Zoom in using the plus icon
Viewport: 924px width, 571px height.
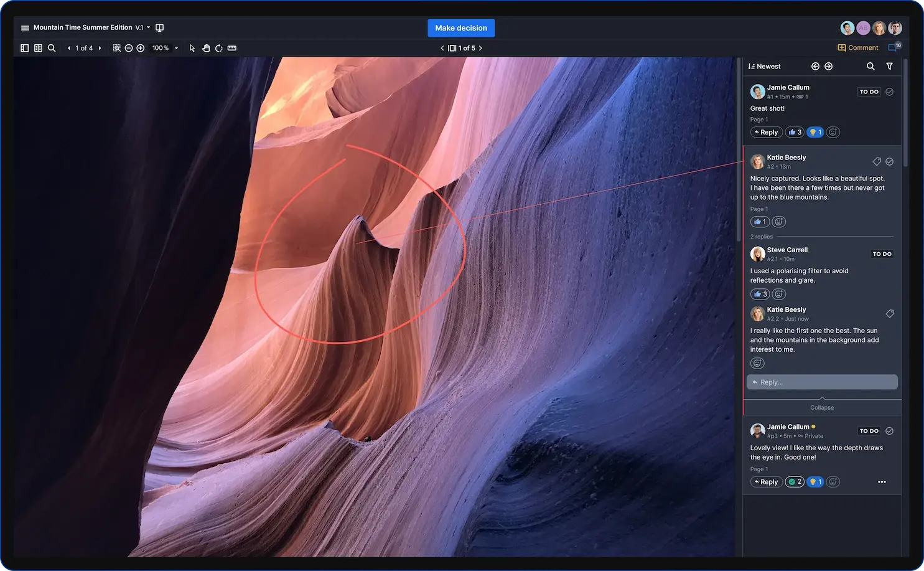tap(141, 47)
